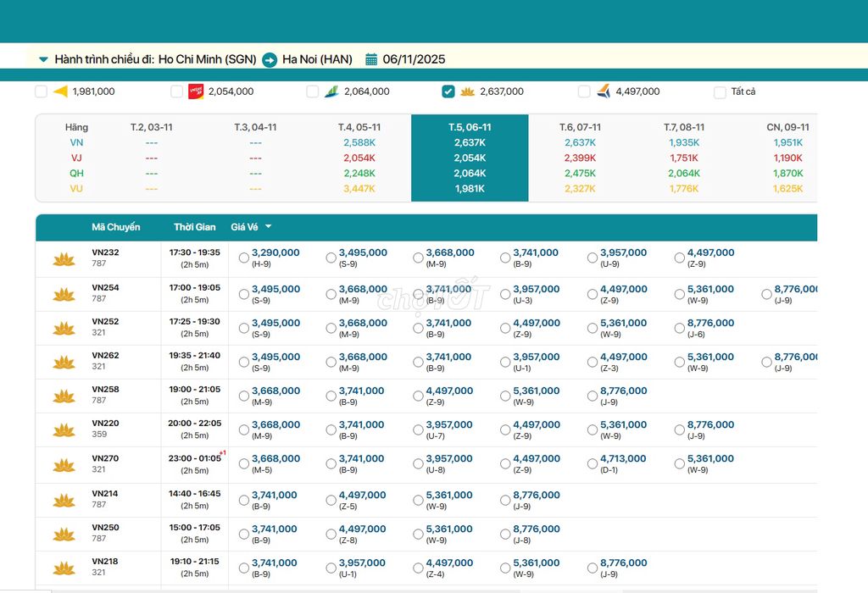Click the yellow Vietravel logo next to 1,981,000
Screen dimensions: 868x593
click(x=60, y=91)
